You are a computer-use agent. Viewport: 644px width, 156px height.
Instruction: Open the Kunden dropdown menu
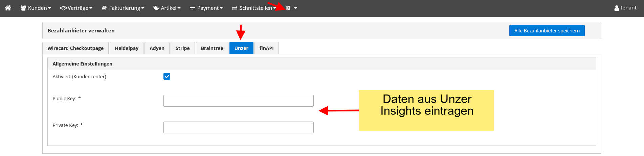click(x=36, y=8)
